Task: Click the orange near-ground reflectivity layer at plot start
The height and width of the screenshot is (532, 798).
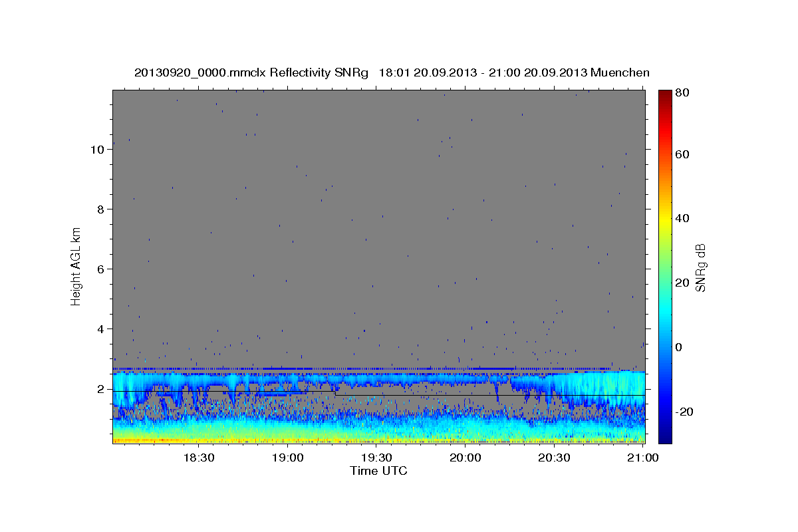Action: [x=150, y=440]
